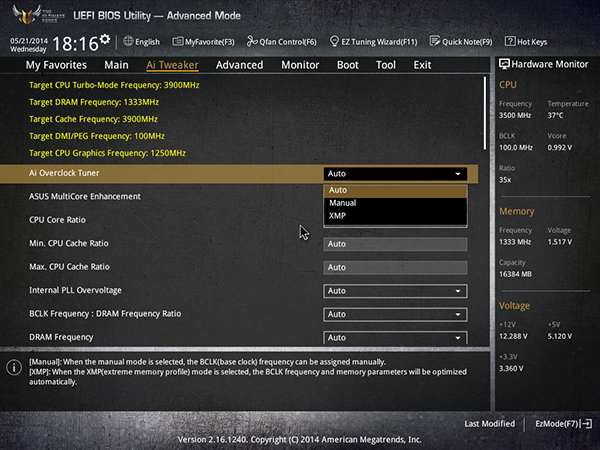Image resolution: width=600 pixels, height=450 pixels.
Task: Click the globe language icon
Action: [128, 41]
